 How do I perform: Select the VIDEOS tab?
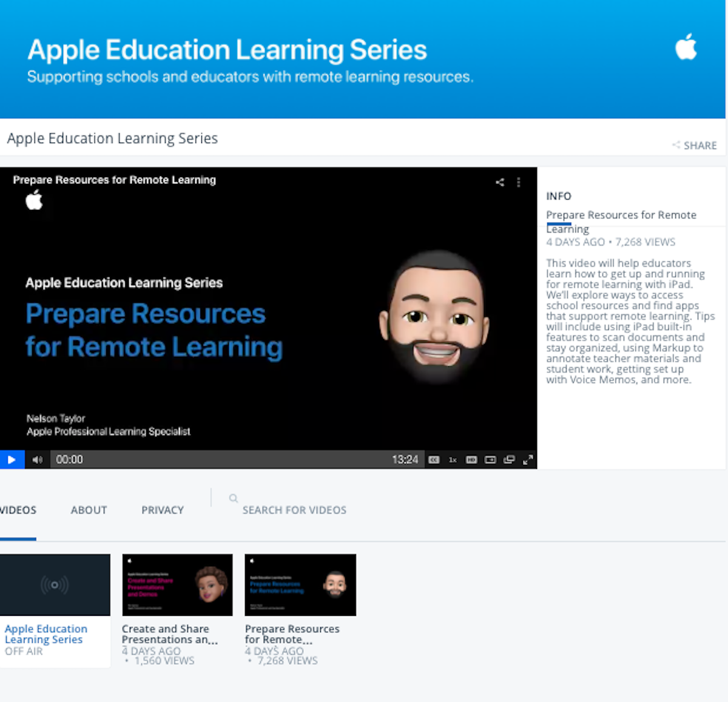click(17, 510)
